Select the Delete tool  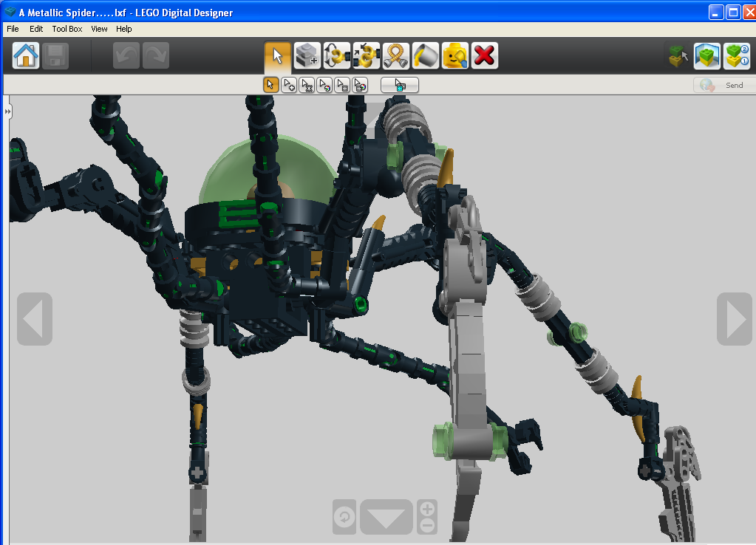point(484,55)
